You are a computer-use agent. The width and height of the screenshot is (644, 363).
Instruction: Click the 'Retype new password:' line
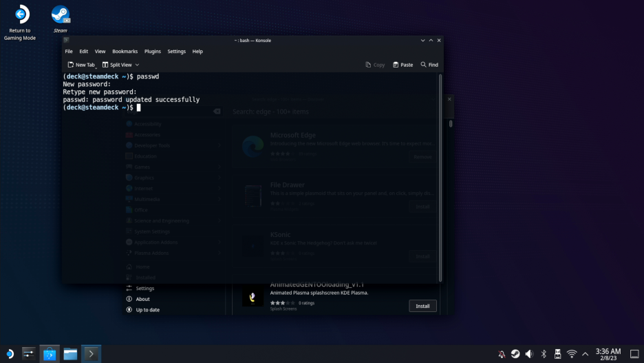click(x=100, y=92)
